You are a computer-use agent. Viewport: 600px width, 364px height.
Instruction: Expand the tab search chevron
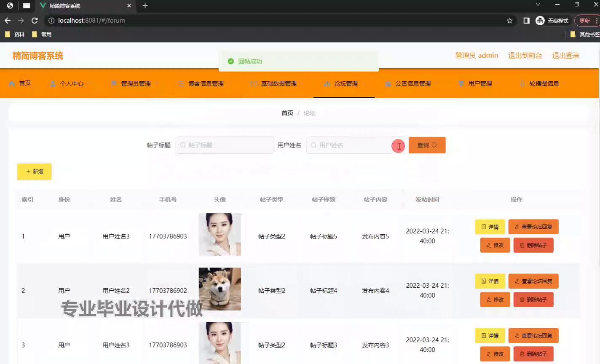538,5
